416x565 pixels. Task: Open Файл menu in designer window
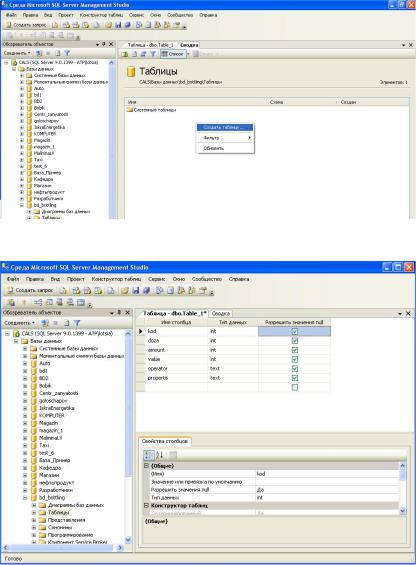(13, 279)
